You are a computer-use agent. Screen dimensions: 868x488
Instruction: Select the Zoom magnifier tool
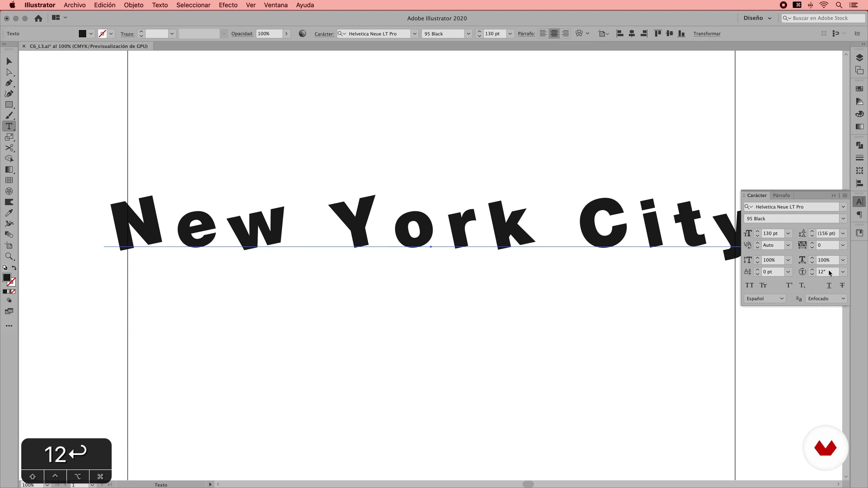coord(9,257)
